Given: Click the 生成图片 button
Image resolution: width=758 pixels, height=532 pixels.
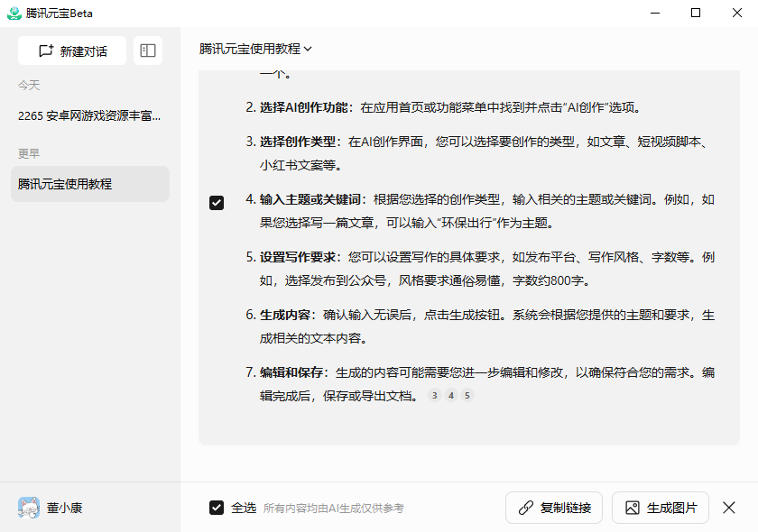Looking at the screenshot, I should coord(660,508).
